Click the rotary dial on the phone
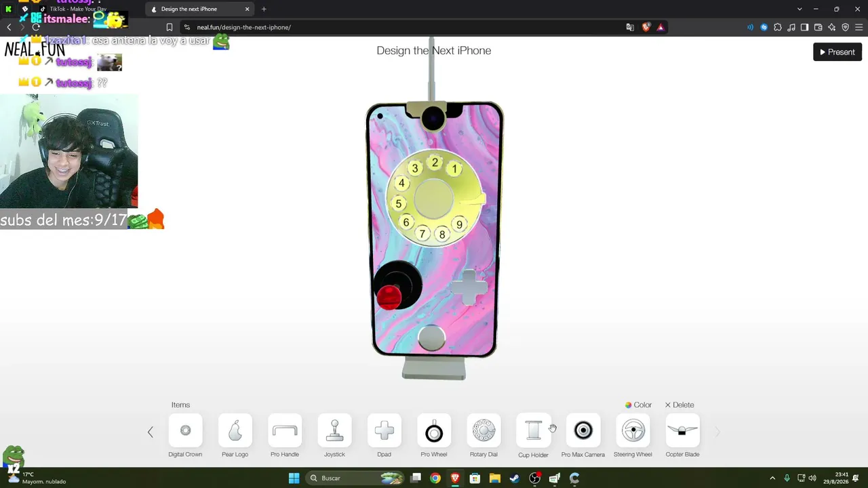Image resolution: width=868 pixels, height=488 pixels. 435,198
